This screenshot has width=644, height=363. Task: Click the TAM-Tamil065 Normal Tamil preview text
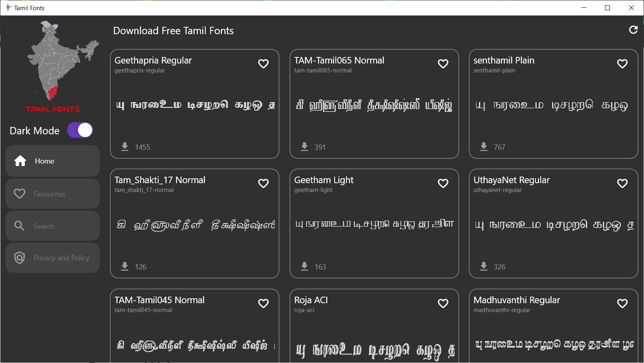(x=374, y=105)
